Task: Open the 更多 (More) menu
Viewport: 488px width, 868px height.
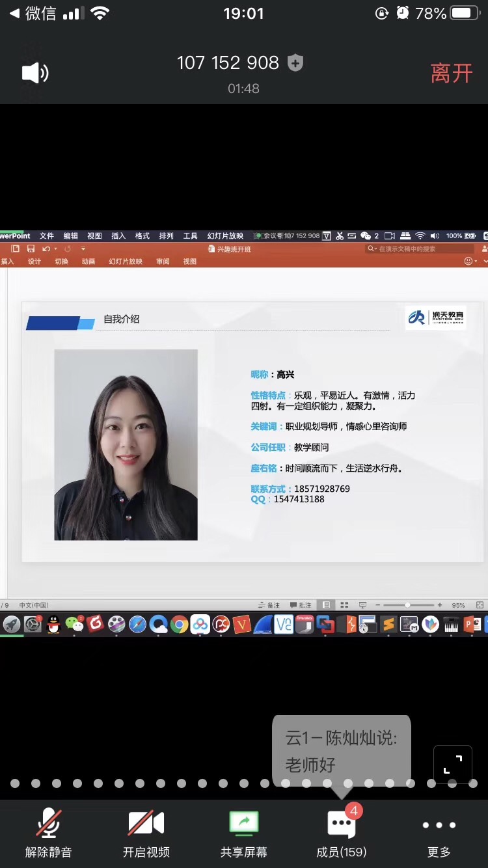Action: coord(439,834)
